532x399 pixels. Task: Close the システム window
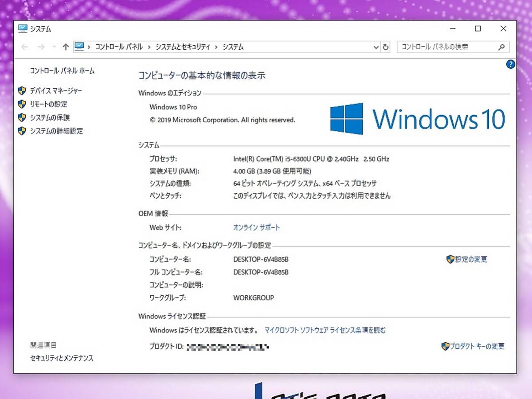pos(503,29)
